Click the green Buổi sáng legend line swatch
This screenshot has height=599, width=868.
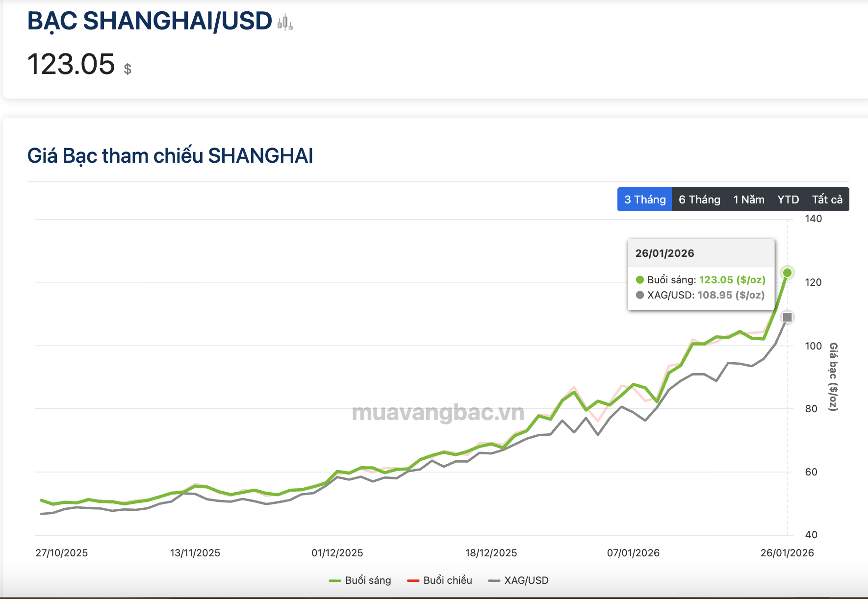(335, 581)
